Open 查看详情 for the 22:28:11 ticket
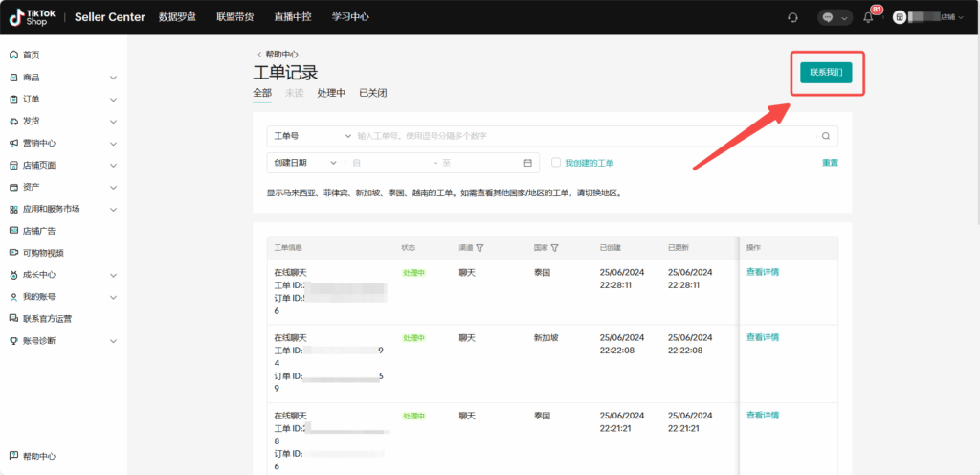This screenshot has width=980, height=475. [x=763, y=272]
